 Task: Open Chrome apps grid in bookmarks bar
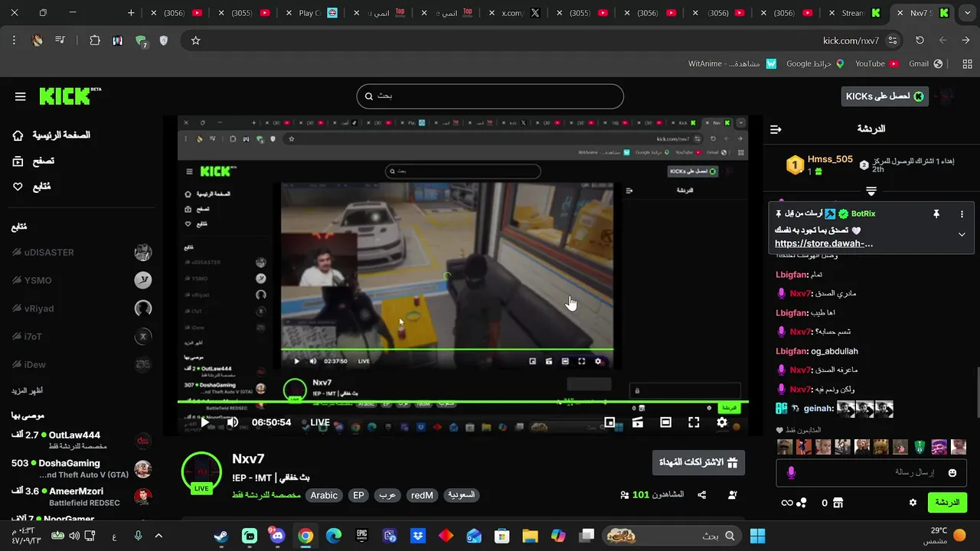pos(967,64)
